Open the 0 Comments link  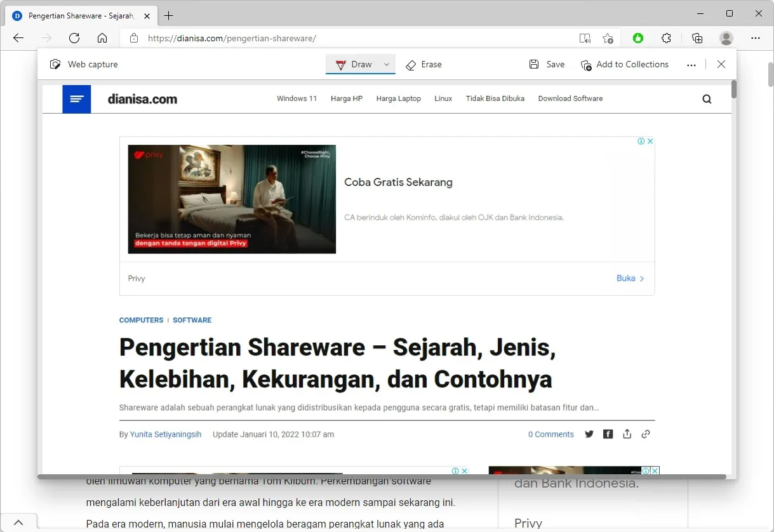[550, 434]
